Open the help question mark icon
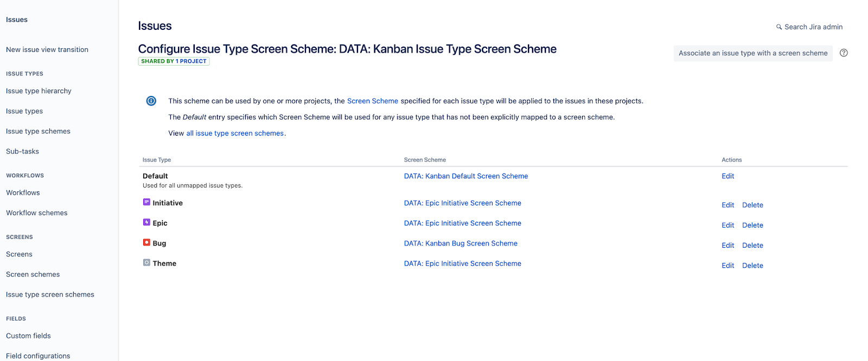Viewport: 868px width, 361px height. tap(844, 53)
